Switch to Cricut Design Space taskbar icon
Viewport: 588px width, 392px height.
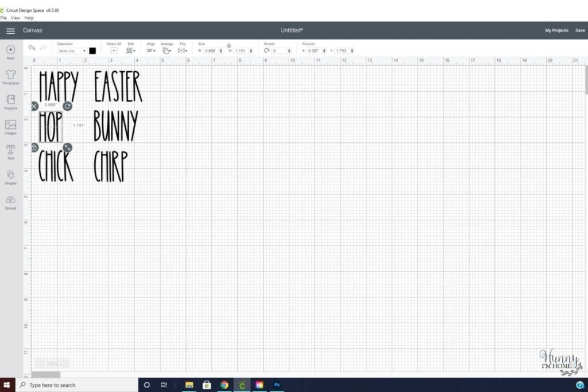coord(242,385)
